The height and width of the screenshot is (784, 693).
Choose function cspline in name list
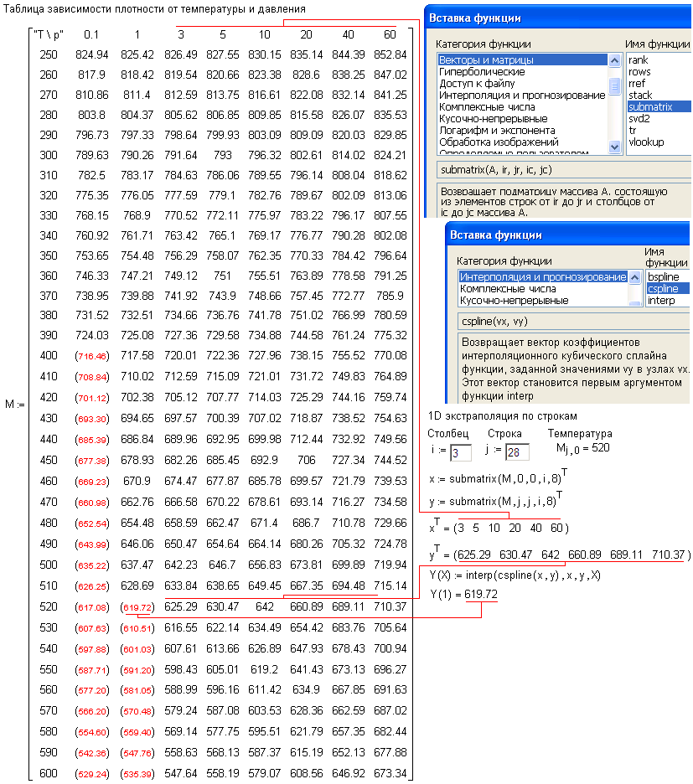668,288
